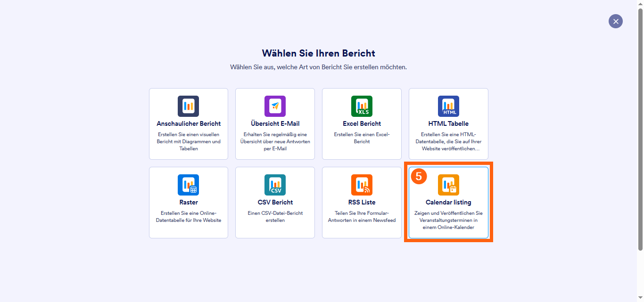This screenshot has width=644, height=302.
Task: Close the report selection dialog
Action: pos(615,21)
